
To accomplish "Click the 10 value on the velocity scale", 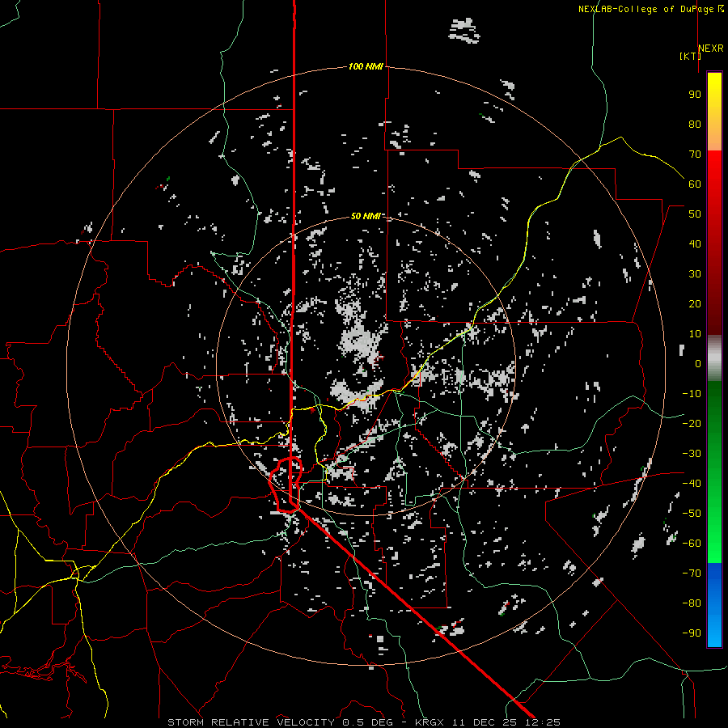I will click(695, 334).
